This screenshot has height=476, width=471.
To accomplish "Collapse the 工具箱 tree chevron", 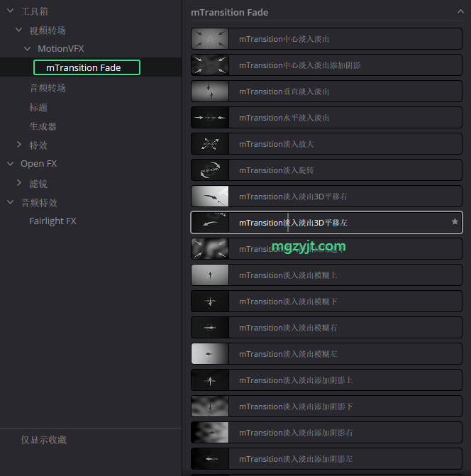I will click(x=11, y=11).
